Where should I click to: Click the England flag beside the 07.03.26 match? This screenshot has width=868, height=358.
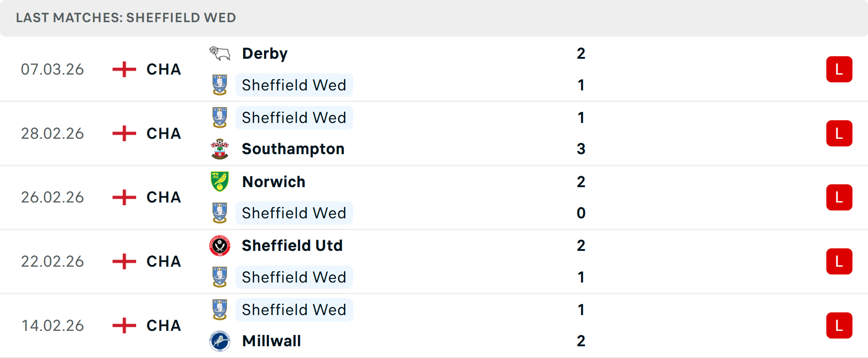click(123, 69)
